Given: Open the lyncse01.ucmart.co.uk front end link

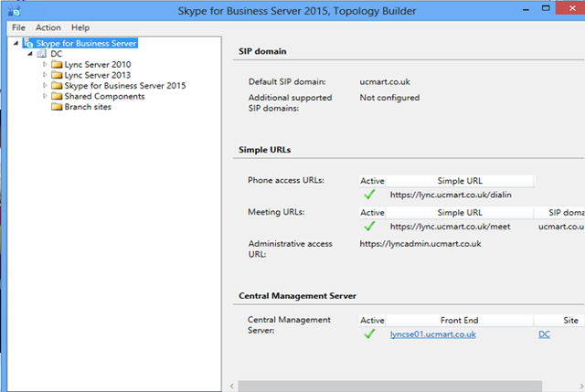Looking at the screenshot, I should [432, 335].
